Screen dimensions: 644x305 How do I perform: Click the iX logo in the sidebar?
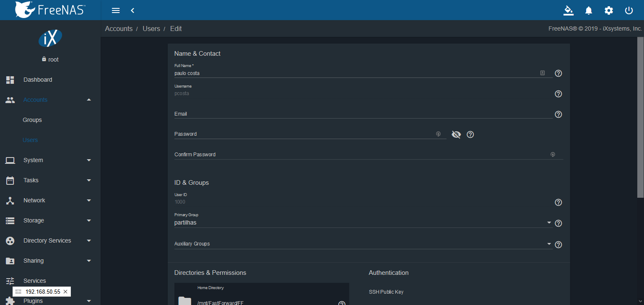(x=50, y=39)
